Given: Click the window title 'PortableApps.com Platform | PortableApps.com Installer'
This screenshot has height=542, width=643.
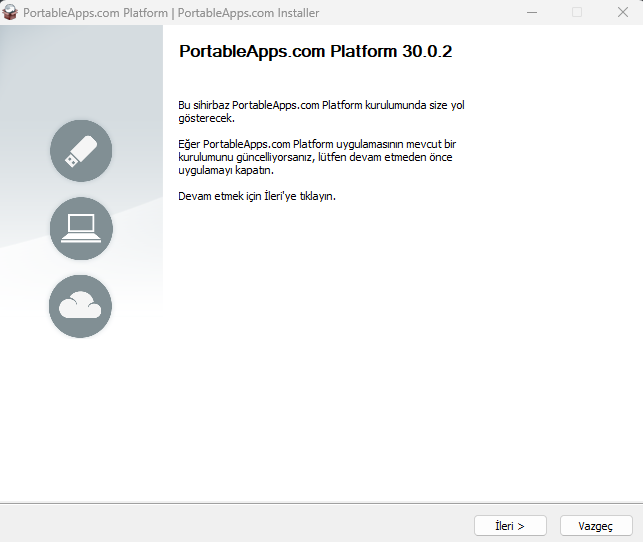Looking at the screenshot, I should click(x=171, y=13).
